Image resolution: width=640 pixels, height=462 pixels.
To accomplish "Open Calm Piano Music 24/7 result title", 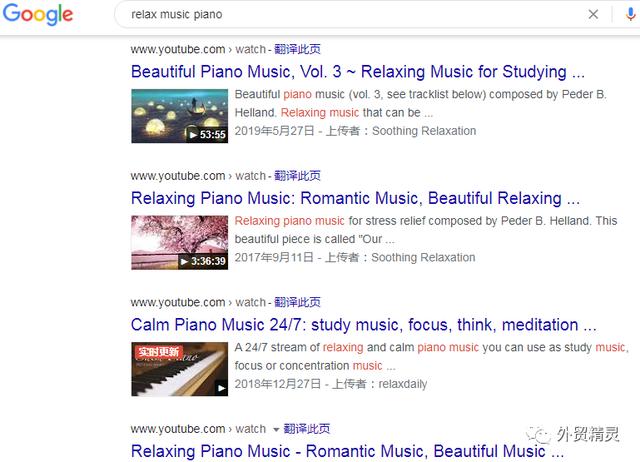I will click(x=364, y=325).
